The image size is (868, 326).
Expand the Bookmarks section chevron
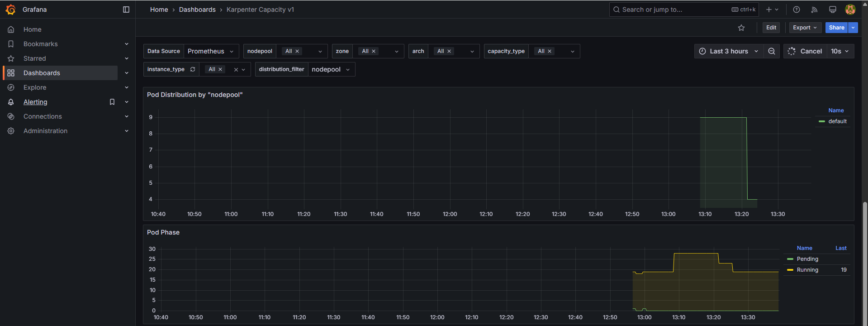(x=127, y=44)
